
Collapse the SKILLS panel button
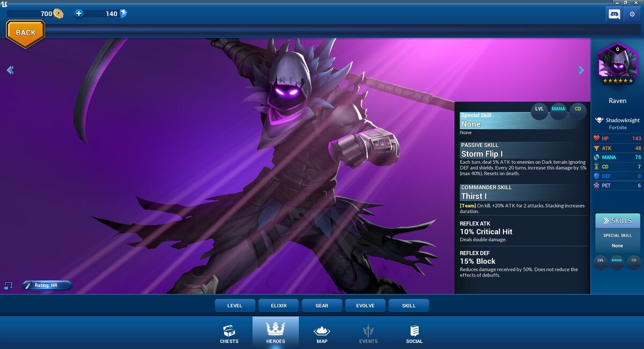point(617,221)
